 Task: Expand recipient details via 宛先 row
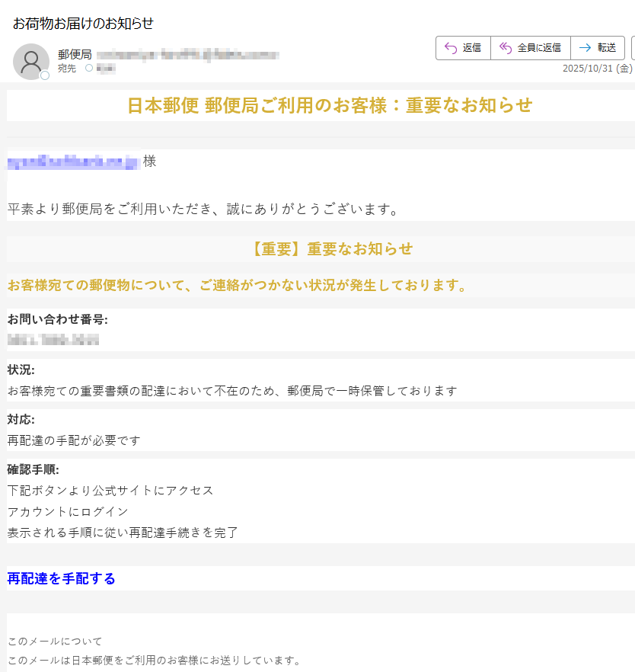[x=67, y=69]
